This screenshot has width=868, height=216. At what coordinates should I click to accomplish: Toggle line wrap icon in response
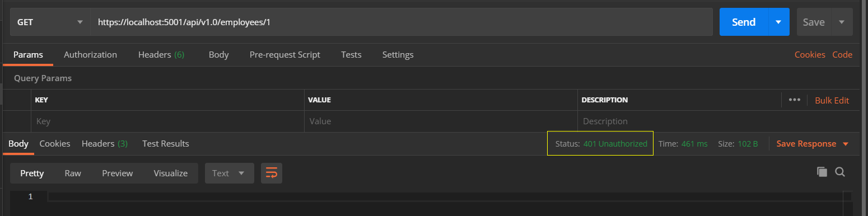[x=272, y=173]
